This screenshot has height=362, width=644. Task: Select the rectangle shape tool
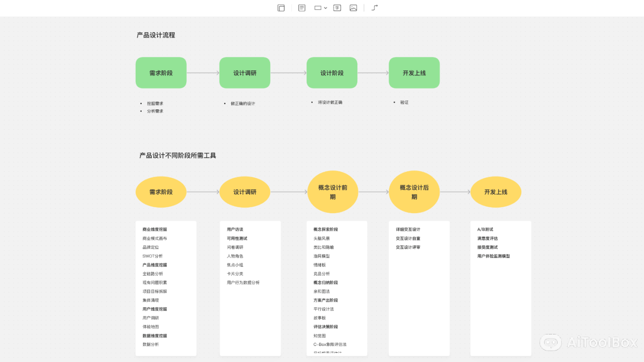pos(317,8)
